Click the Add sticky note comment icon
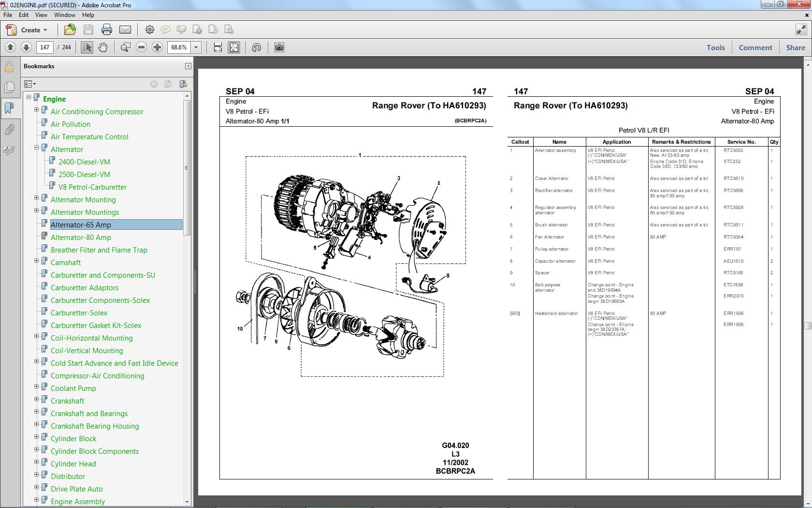 165,30
